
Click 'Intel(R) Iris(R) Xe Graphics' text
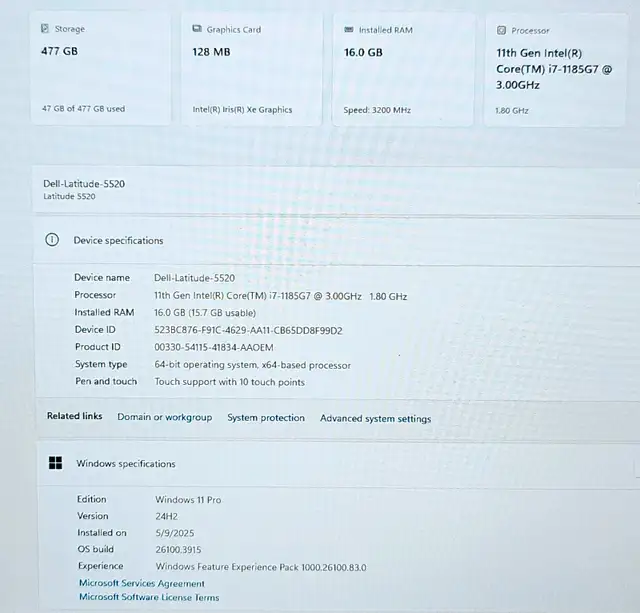(242, 109)
